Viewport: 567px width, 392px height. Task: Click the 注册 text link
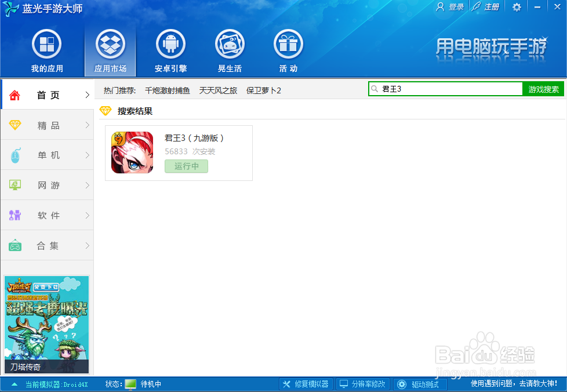(x=492, y=7)
